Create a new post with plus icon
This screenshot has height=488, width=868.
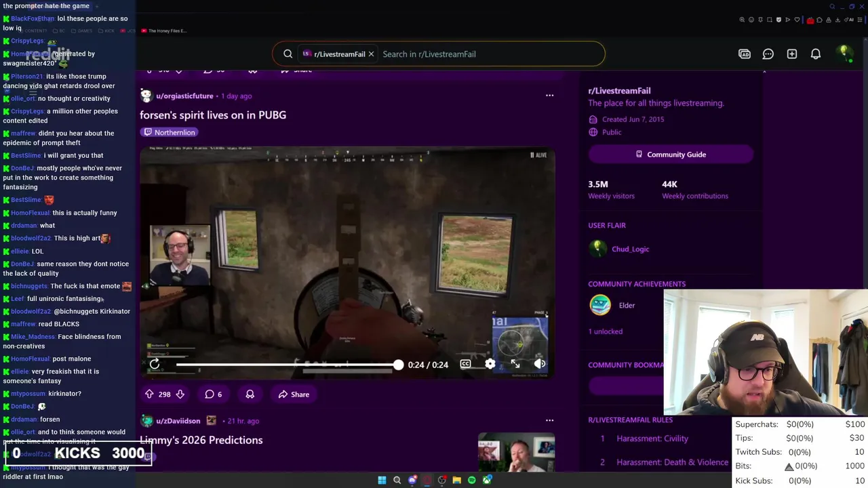(x=792, y=54)
